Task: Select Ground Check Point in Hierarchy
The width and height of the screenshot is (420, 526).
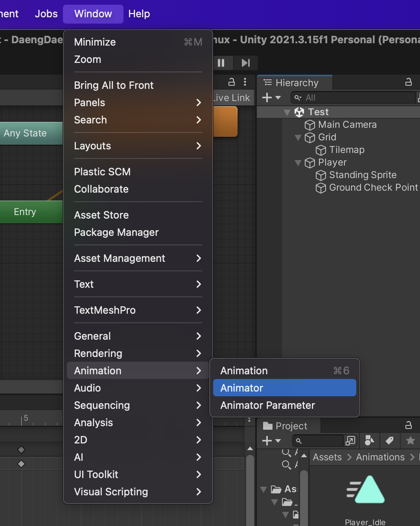Action: click(x=374, y=188)
